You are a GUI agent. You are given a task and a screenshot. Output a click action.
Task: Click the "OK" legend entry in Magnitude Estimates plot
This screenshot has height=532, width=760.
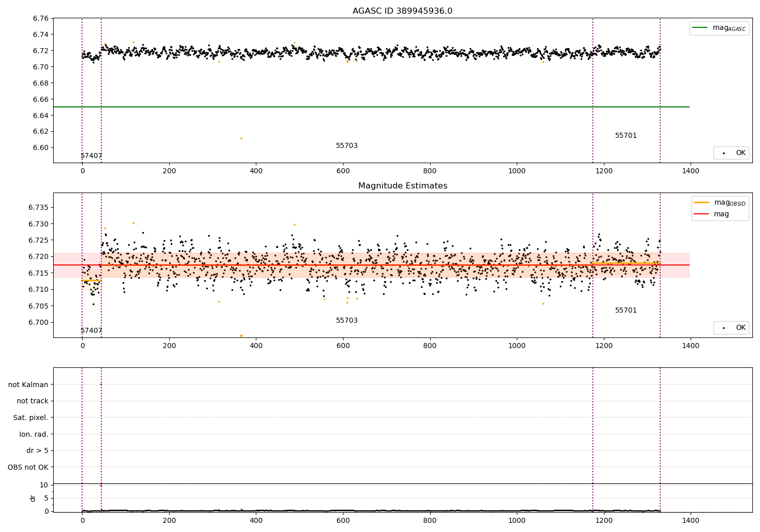tap(731, 328)
